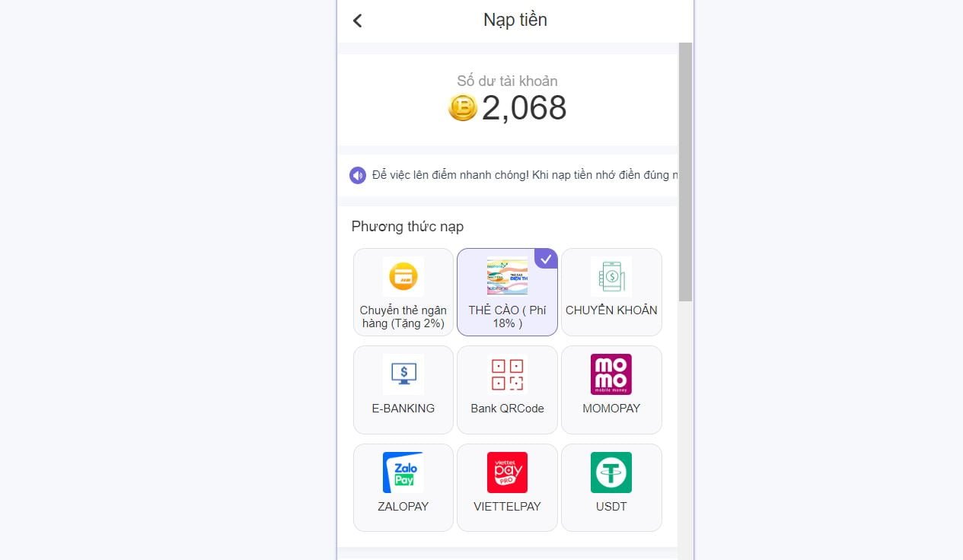The height and width of the screenshot is (560, 963).
Task: Select the ZaloPay logo
Action: pyautogui.click(x=403, y=473)
